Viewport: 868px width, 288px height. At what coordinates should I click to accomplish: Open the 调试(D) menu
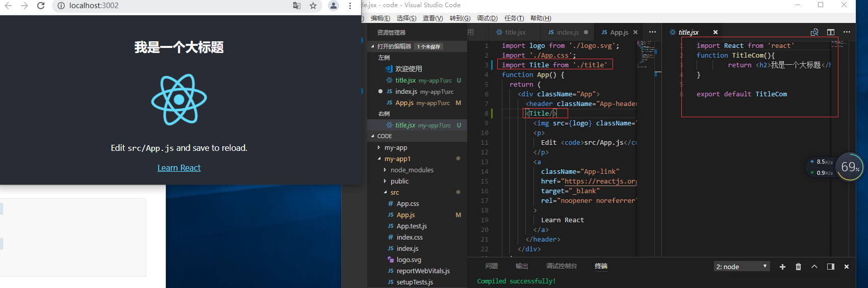487,18
